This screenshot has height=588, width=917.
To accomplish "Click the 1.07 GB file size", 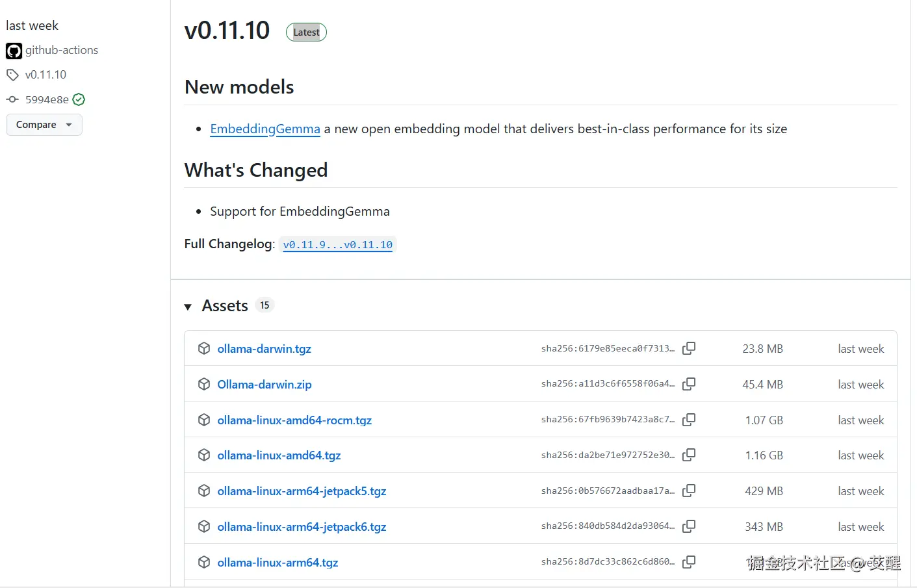I will [x=764, y=420].
